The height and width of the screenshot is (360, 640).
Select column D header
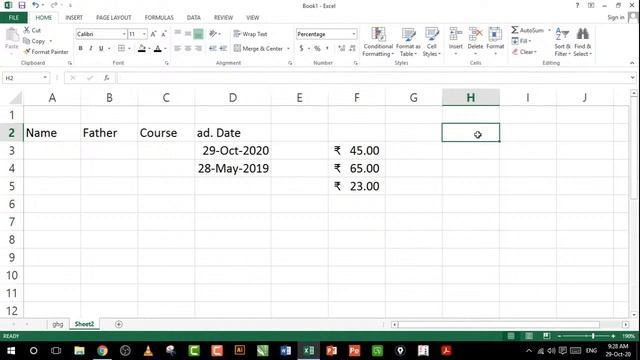click(233, 98)
